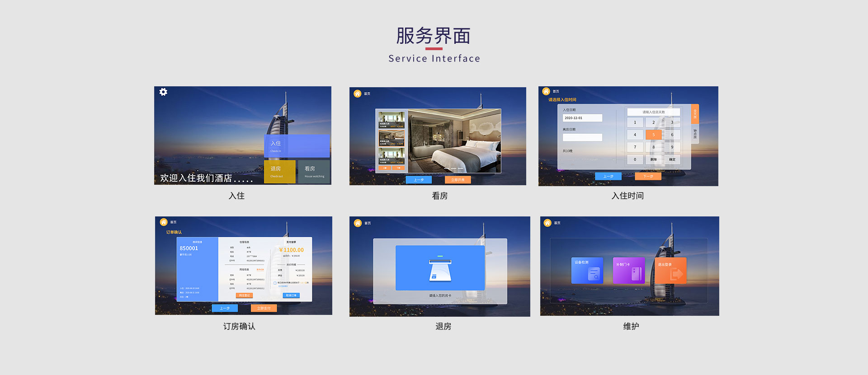Click the 请插入您的房卡 prompt text
This screenshot has height=375, width=868.
440,295
